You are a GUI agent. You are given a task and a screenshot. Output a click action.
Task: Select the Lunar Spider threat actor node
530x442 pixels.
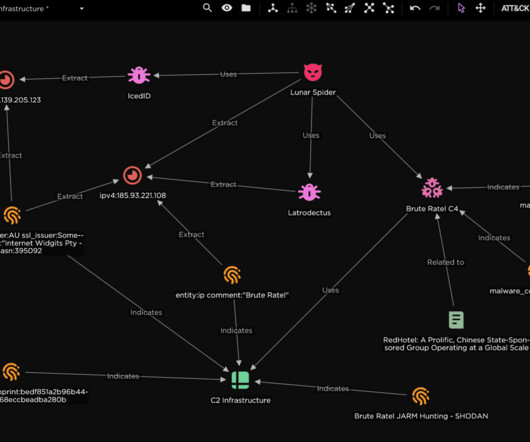coord(313,72)
